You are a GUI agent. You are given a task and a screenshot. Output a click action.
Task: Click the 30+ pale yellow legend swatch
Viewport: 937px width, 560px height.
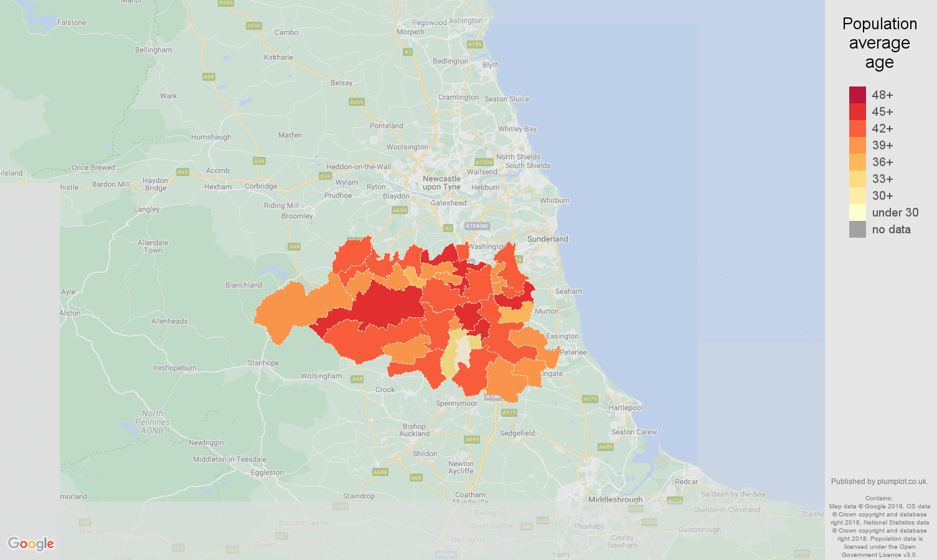(x=857, y=195)
